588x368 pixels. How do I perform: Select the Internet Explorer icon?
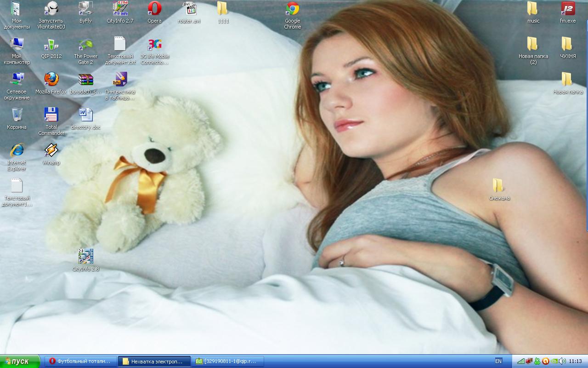tap(17, 150)
